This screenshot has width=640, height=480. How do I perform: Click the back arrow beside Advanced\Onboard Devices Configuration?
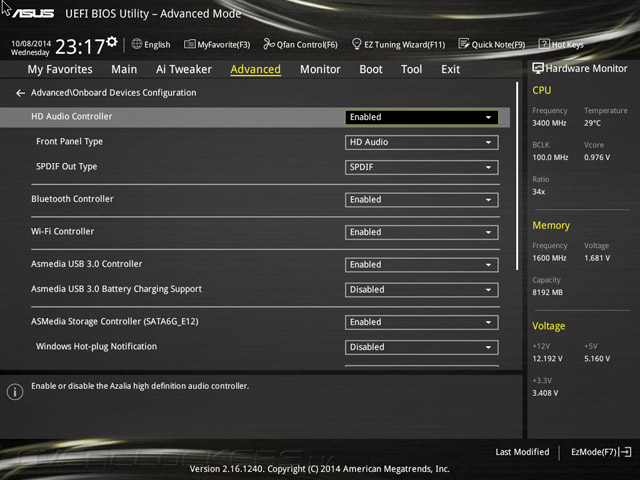20,93
